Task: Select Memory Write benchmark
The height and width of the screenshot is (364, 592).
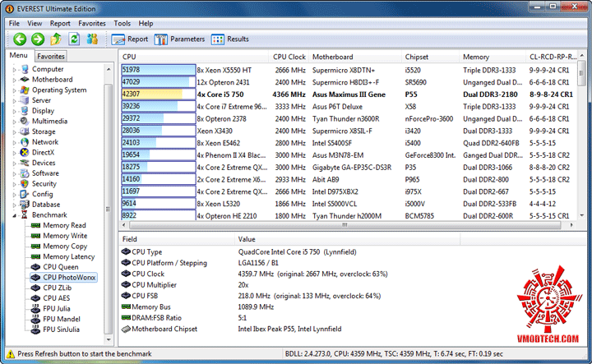Action: click(65, 236)
